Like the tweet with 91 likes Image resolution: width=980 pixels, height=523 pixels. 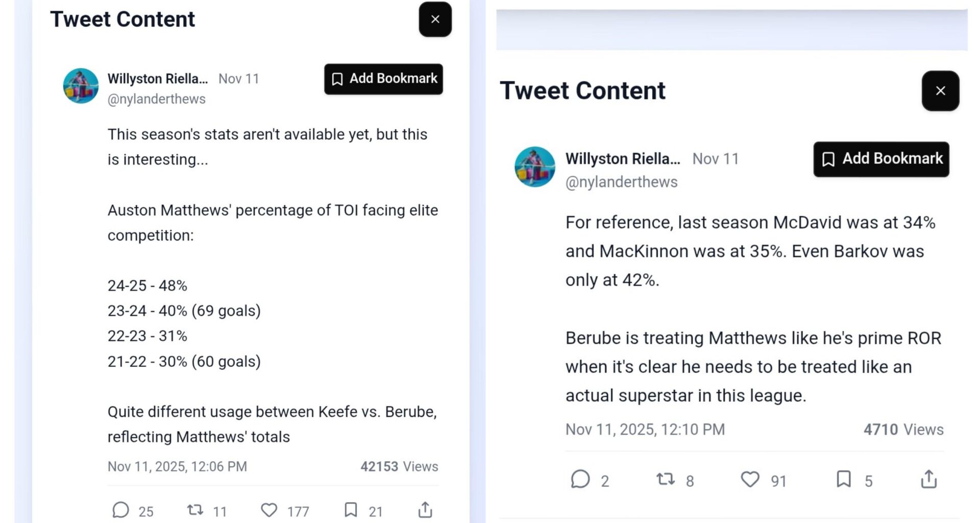coord(750,480)
